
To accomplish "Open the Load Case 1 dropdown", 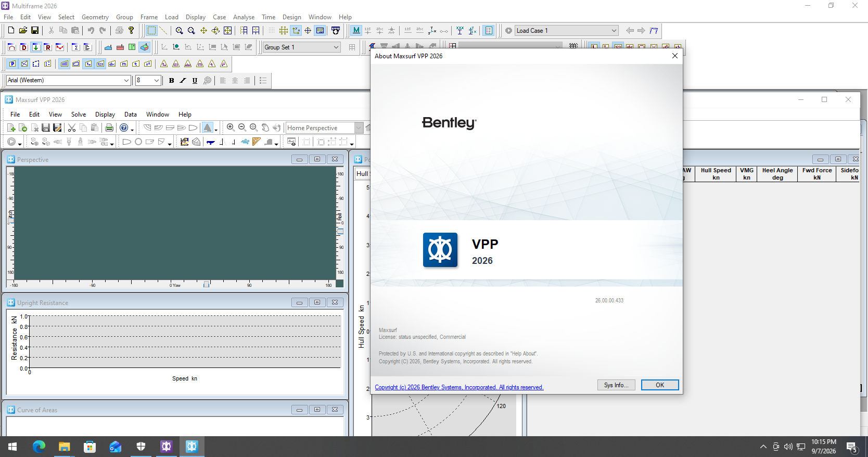I will pyautogui.click(x=614, y=31).
